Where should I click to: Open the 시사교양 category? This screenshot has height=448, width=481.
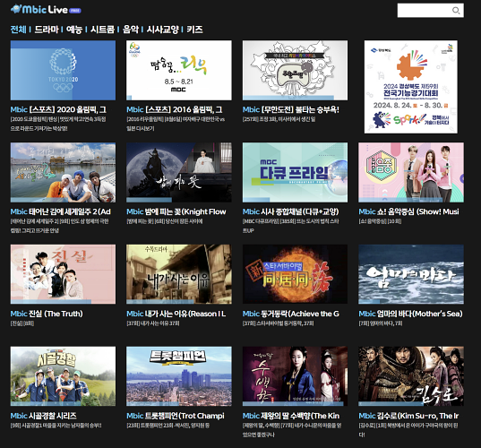pos(163,30)
